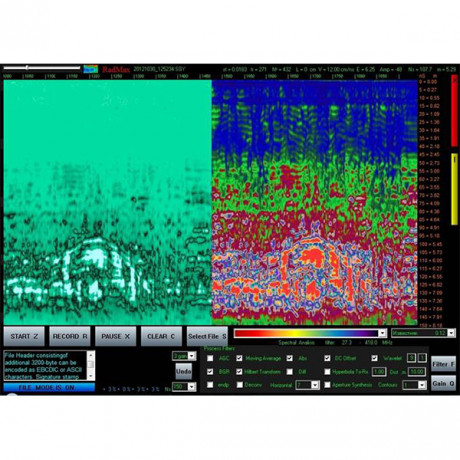The image size is (460, 460).
Task: Clear the display with CLEAR C
Action: (x=161, y=336)
